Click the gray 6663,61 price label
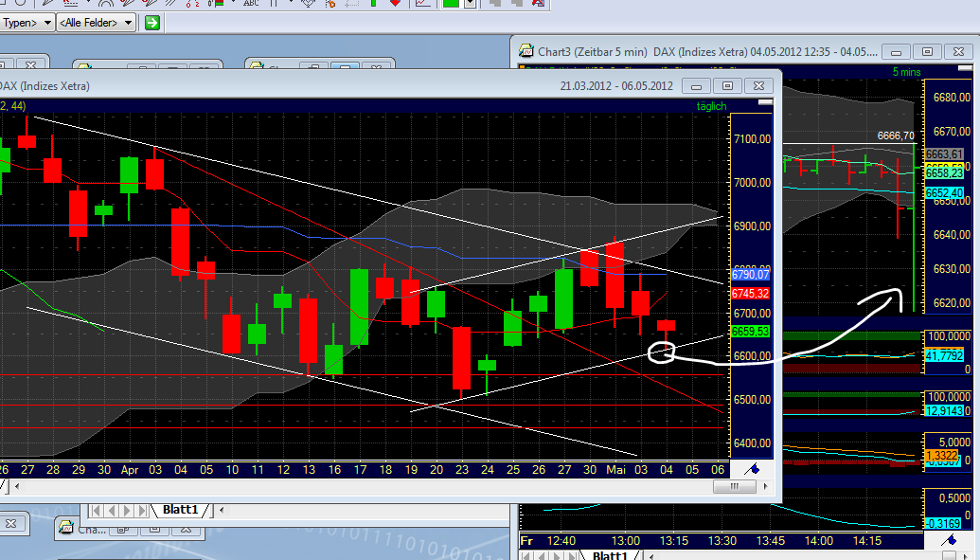 point(944,154)
